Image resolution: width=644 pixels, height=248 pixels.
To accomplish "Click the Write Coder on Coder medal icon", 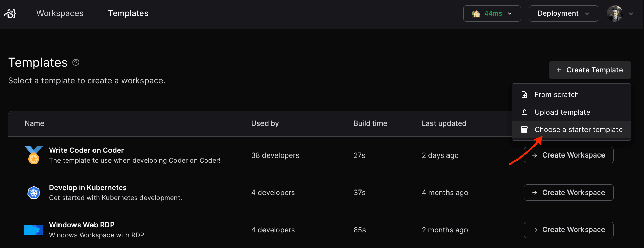I will point(34,155).
